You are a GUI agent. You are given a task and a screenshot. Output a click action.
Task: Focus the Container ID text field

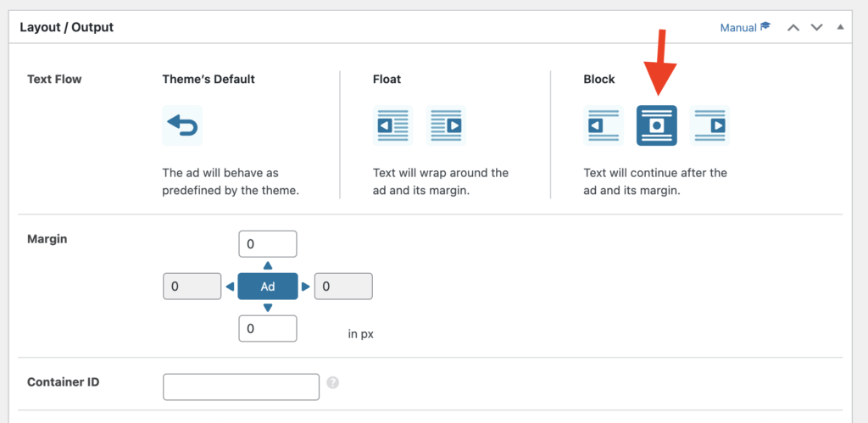(241, 387)
